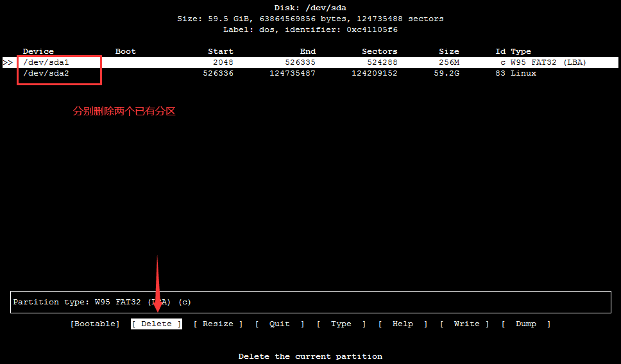Select the Resize menu option
This screenshot has width=621, height=364.
218,324
